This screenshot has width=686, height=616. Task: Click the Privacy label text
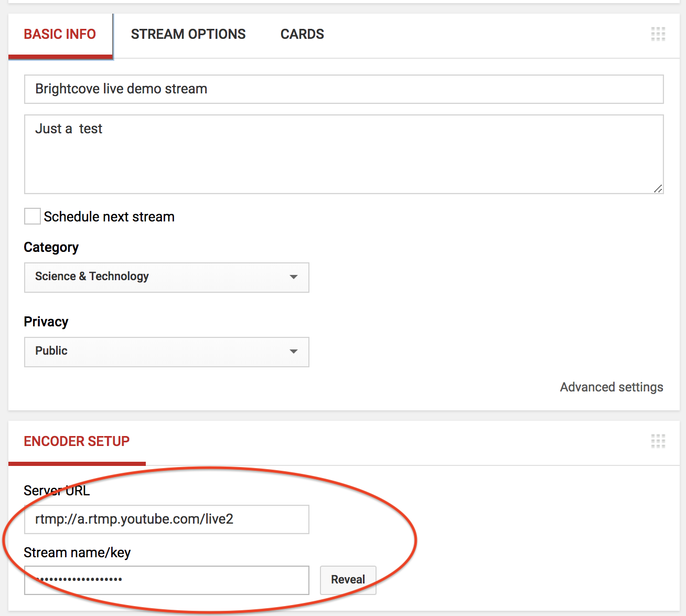pyautogui.click(x=46, y=322)
